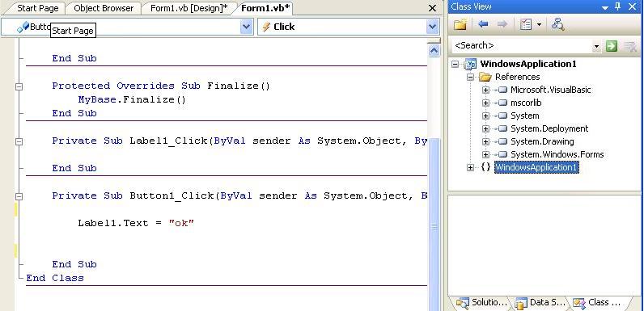Image resolution: width=644 pixels, height=311 pixels.
Task: Click the Class View tab icon at bottom
Action: pos(579,303)
